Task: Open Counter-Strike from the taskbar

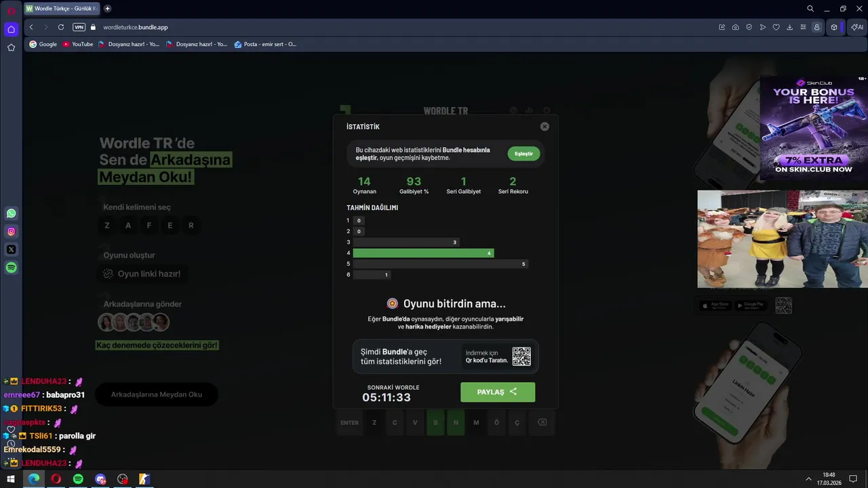Action: 144,479
